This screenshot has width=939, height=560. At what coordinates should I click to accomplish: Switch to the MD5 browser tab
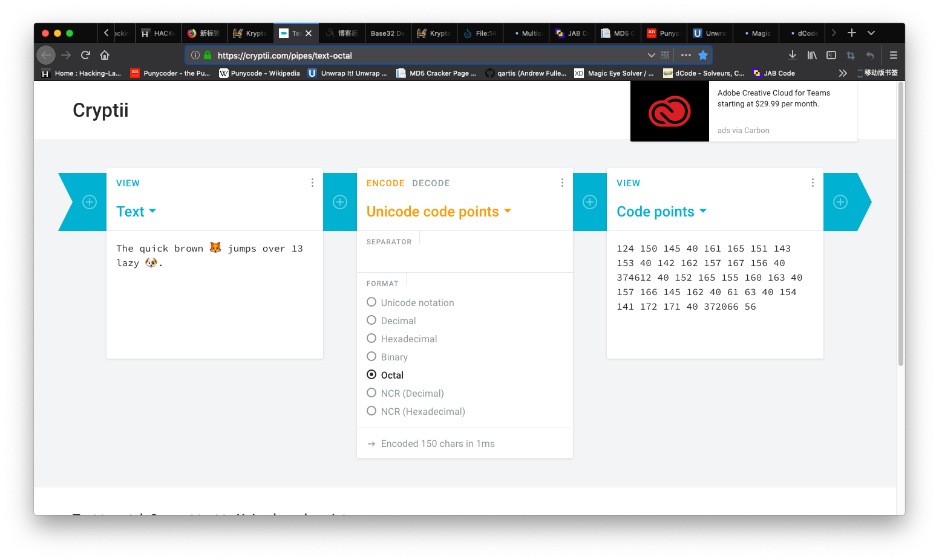click(x=617, y=33)
